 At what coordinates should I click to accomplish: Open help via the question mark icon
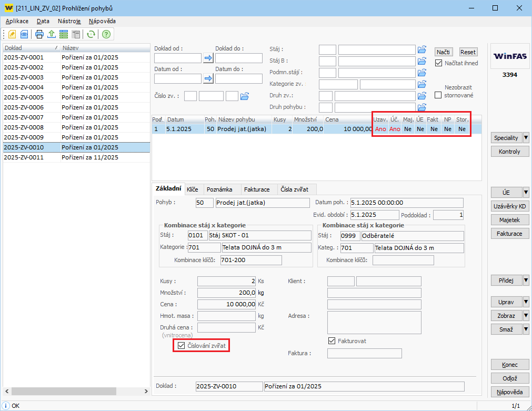tap(106, 34)
